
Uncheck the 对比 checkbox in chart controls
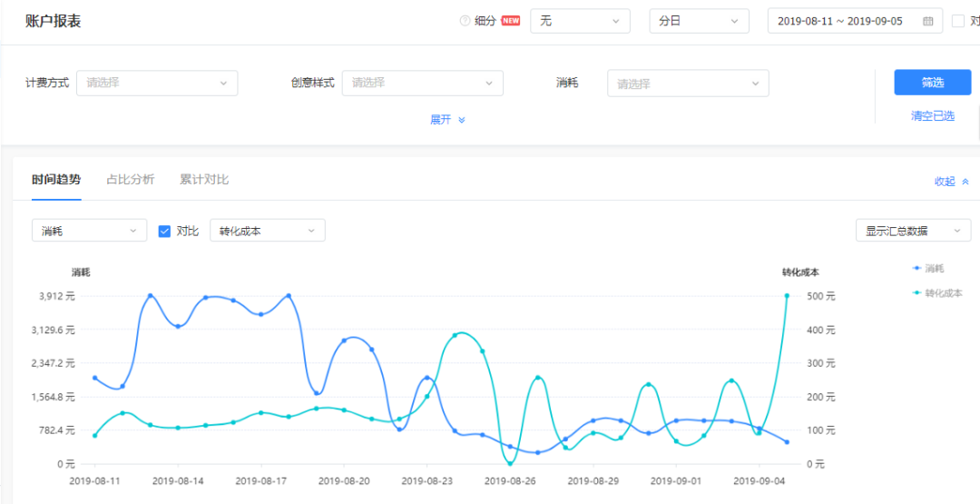pyautogui.click(x=164, y=231)
